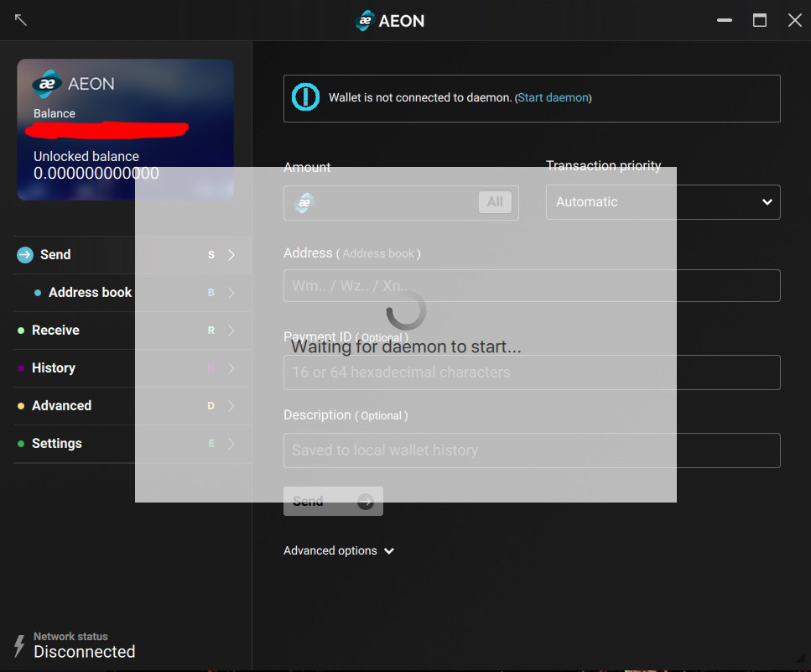Click the blue dot beside Address book
The image size is (811, 672).
tap(37, 293)
